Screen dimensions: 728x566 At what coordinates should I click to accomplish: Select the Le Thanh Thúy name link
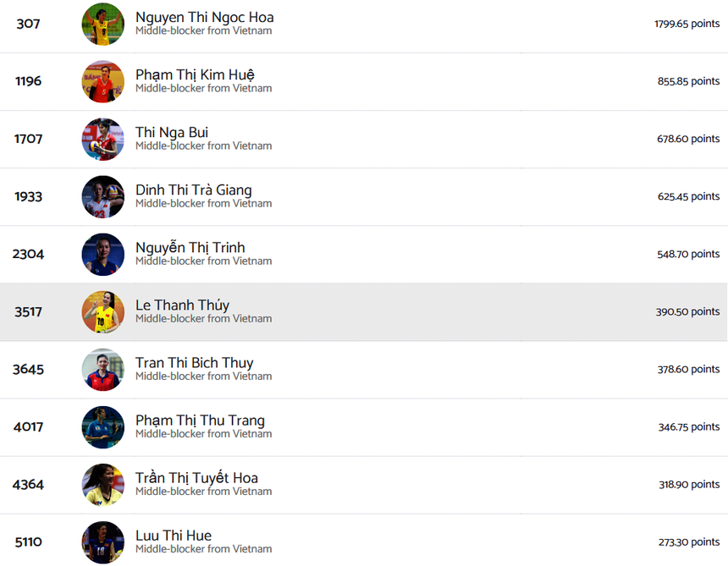[182, 305]
